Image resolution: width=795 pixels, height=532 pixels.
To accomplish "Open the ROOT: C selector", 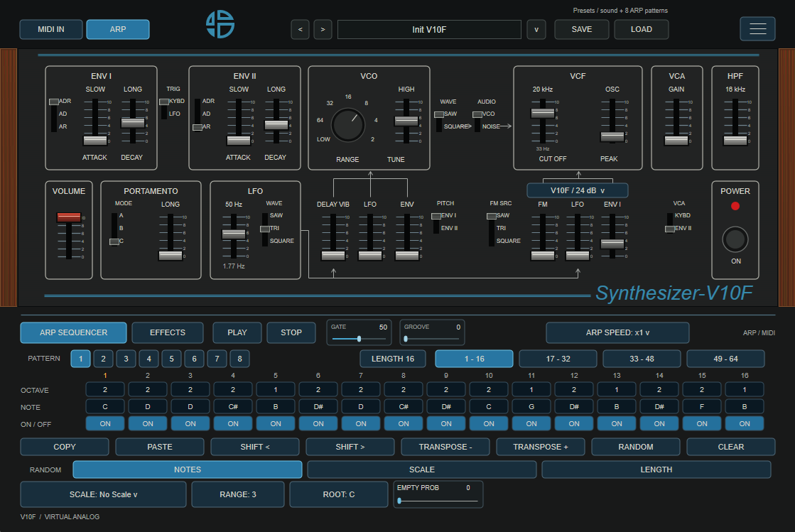I will tap(339, 494).
